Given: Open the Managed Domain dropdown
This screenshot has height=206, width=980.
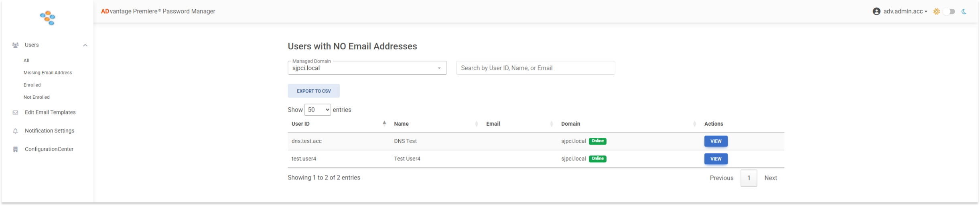Looking at the screenshot, I should 367,68.
